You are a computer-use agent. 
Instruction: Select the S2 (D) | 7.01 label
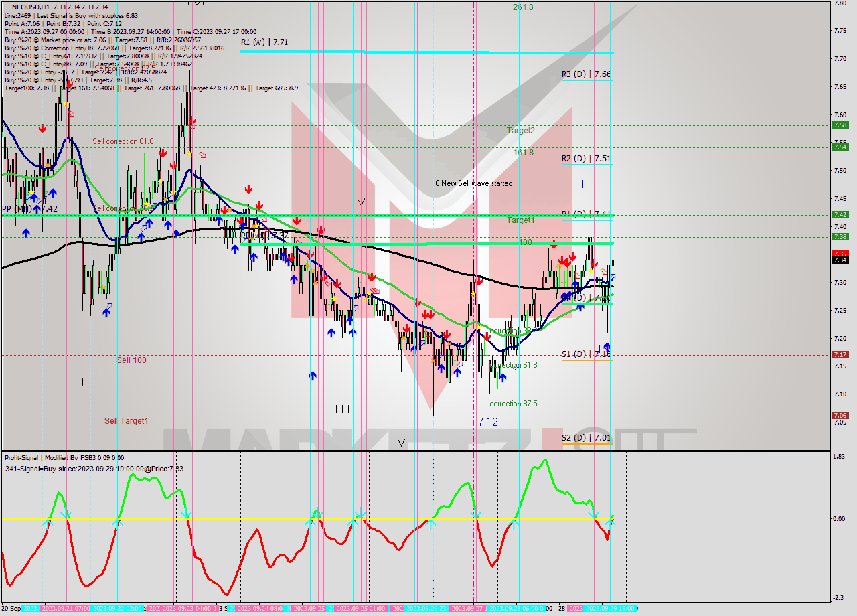pos(586,438)
